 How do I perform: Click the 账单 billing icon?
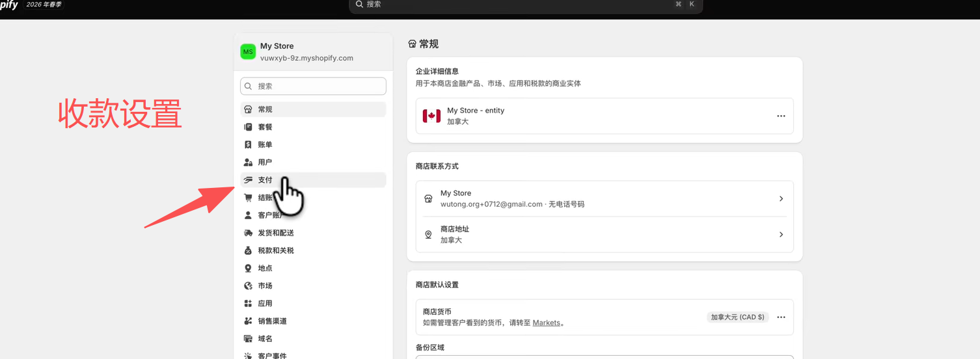point(248,144)
